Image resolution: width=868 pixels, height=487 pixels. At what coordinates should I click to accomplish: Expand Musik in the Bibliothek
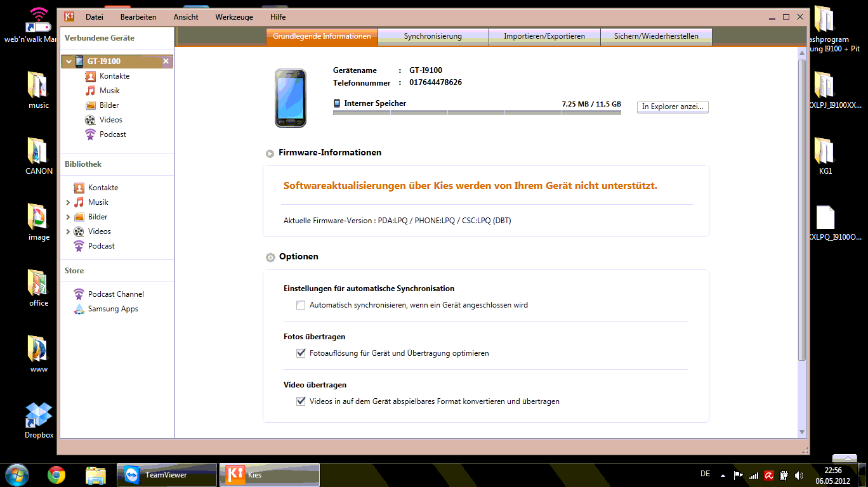click(x=68, y=202)
